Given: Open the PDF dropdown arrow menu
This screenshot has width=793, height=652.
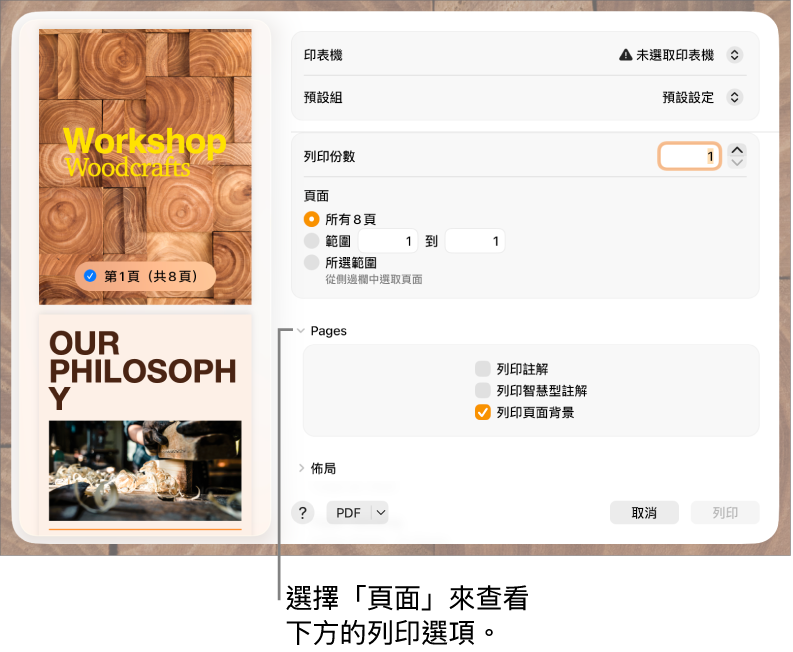Looking at the screenshot, I should 380,513.
